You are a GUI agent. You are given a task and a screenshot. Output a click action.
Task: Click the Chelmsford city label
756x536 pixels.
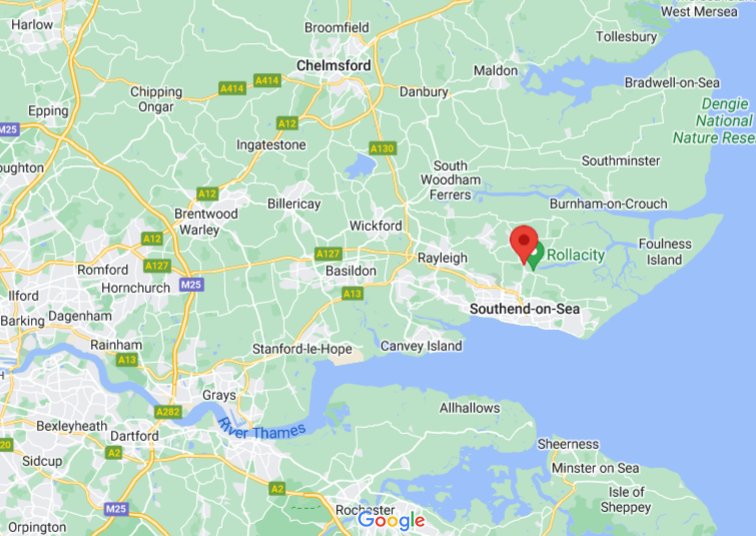coord(334,66)
